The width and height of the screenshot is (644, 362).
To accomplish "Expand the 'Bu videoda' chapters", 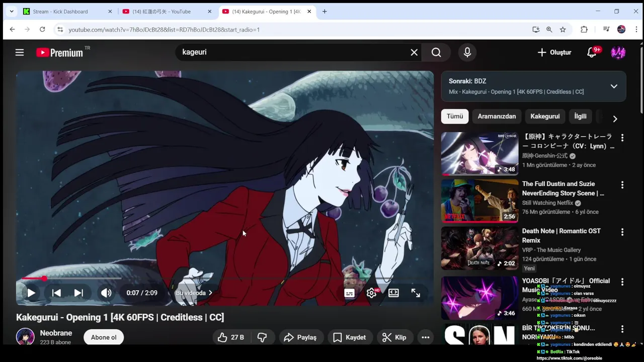I will [x=194, y=293].
